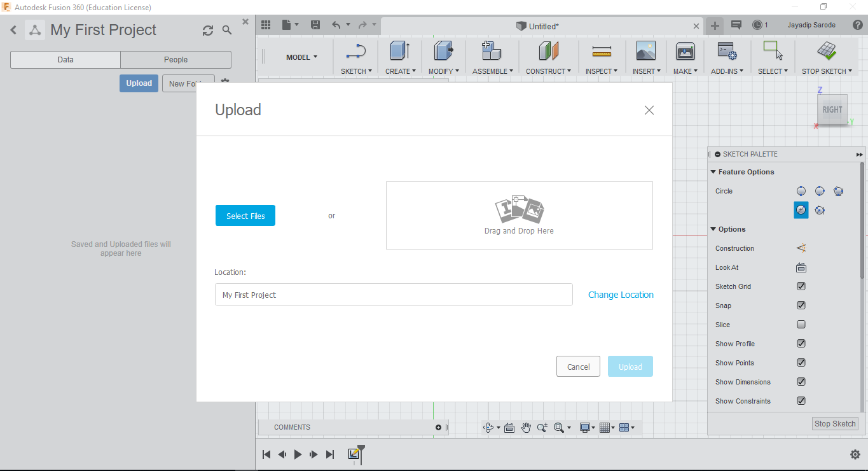Image resolution: width=868 pixels, height=471 pixels.
Task: Click the Location field My First Project
Action: click(394, 295)
